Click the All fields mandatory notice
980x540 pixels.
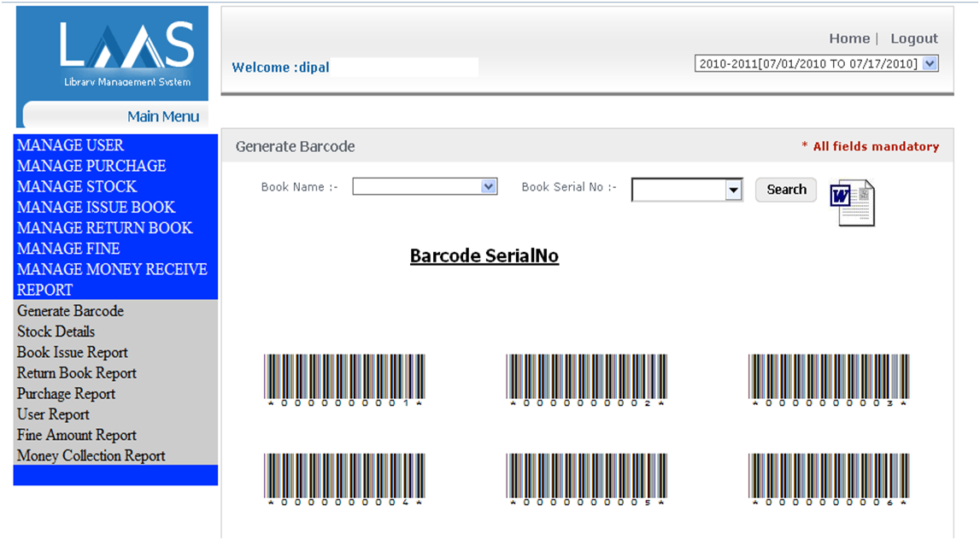870,146
